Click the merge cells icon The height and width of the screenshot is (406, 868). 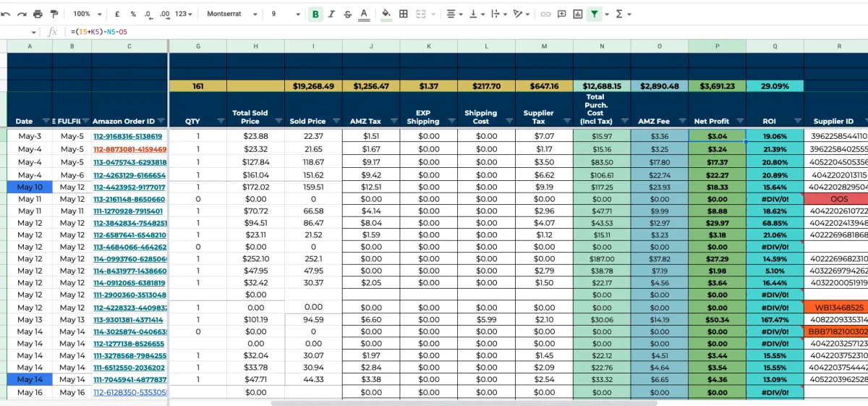click(x=420, y=14)
